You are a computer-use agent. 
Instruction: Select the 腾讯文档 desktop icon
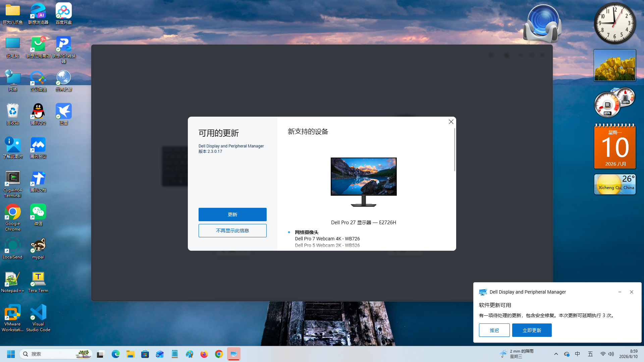point(38,181)
